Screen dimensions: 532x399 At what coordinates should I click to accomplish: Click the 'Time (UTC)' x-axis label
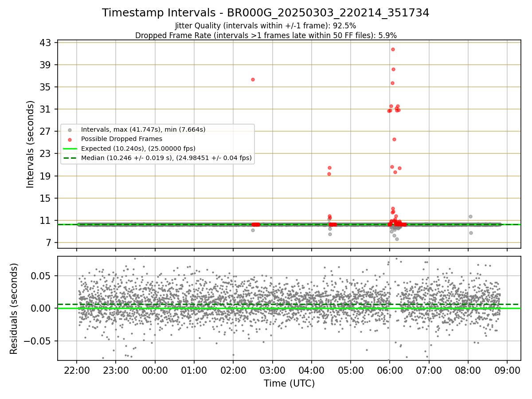(x=289, y=383)
